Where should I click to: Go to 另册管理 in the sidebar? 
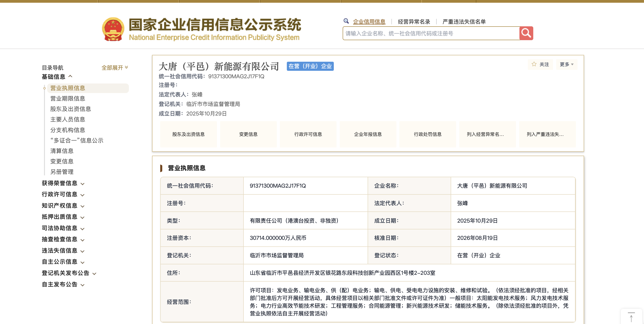click(62, 172)
